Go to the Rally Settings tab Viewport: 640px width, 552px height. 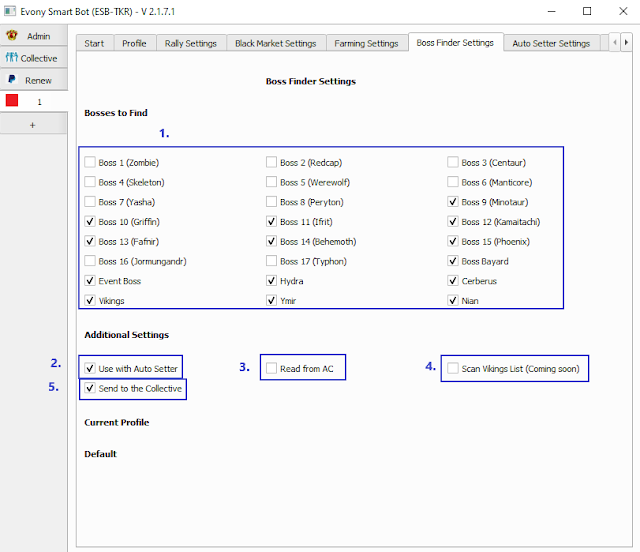tap(191, 43)
